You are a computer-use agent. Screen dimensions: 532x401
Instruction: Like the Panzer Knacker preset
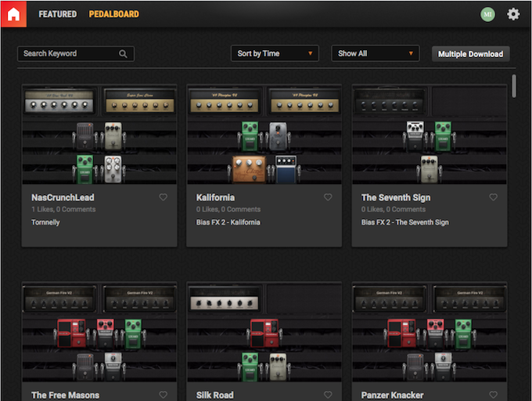point(494,395)
